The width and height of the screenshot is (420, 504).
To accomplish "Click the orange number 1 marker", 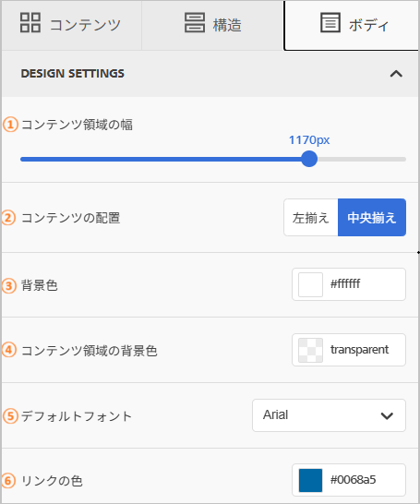I will pyautogui.click(x=10, y=125).
